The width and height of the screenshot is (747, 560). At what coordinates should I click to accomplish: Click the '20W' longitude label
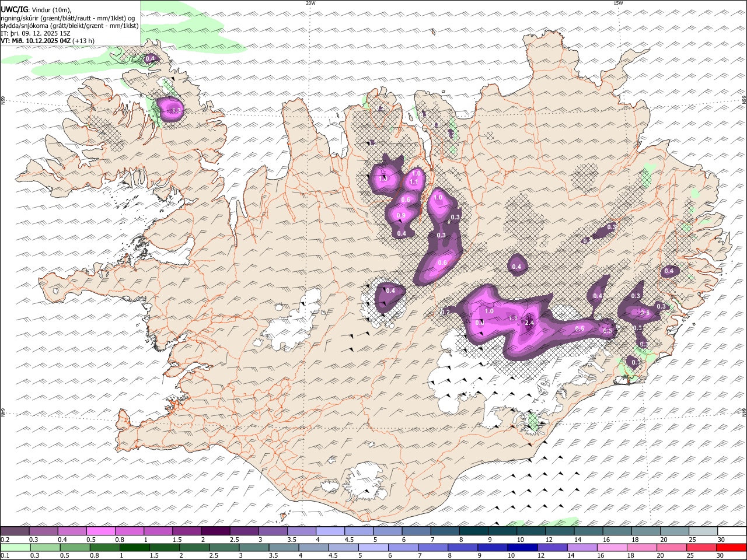tap(310, 3)
